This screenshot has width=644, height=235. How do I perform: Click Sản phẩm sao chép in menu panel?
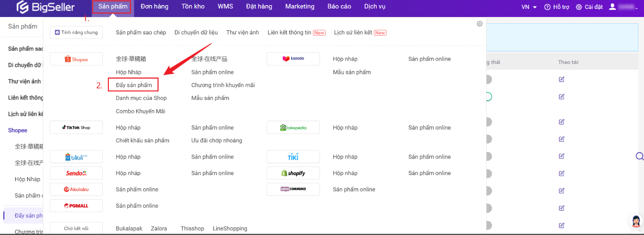[x=141, y=32]
